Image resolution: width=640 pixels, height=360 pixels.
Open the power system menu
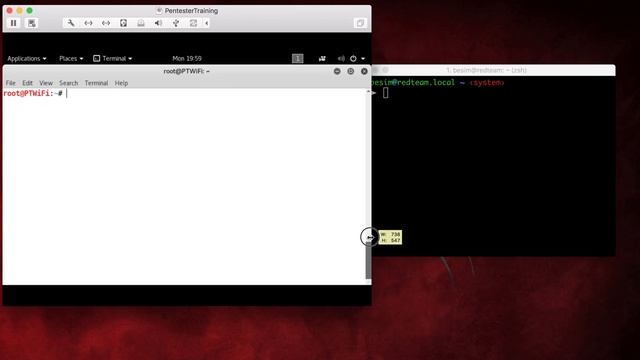coord(357,58)
